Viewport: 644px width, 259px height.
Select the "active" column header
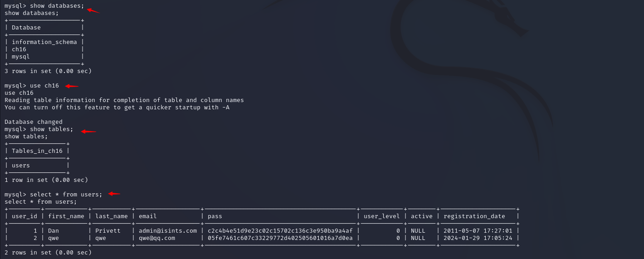[x=422, y=216]
